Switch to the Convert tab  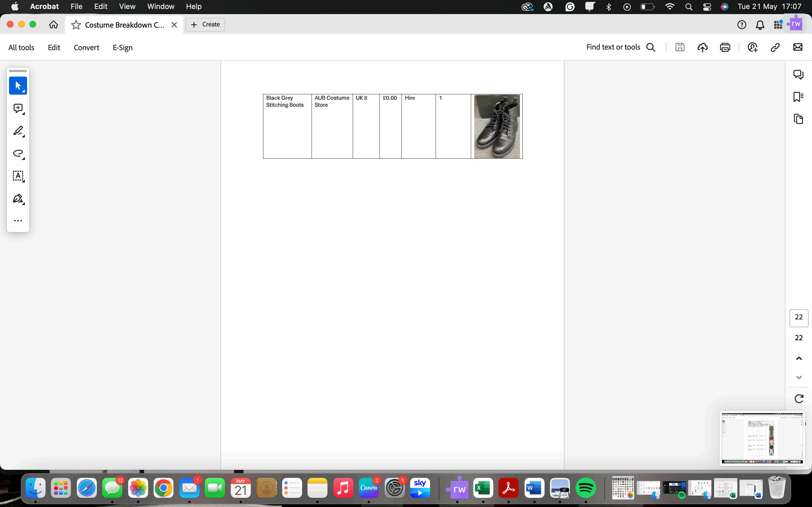click(x=86, y=48)
